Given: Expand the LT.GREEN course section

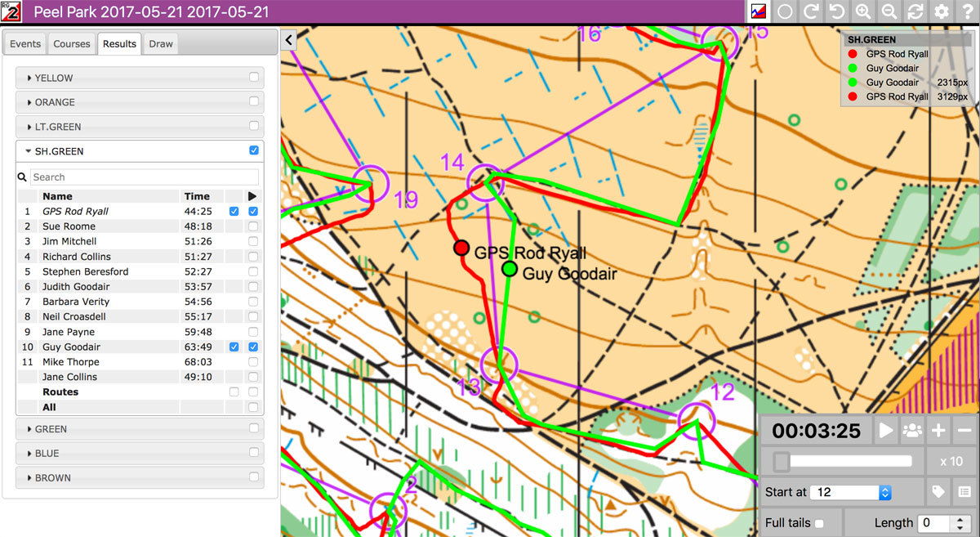Looking at the screenshot, I should tap(57, 127).
